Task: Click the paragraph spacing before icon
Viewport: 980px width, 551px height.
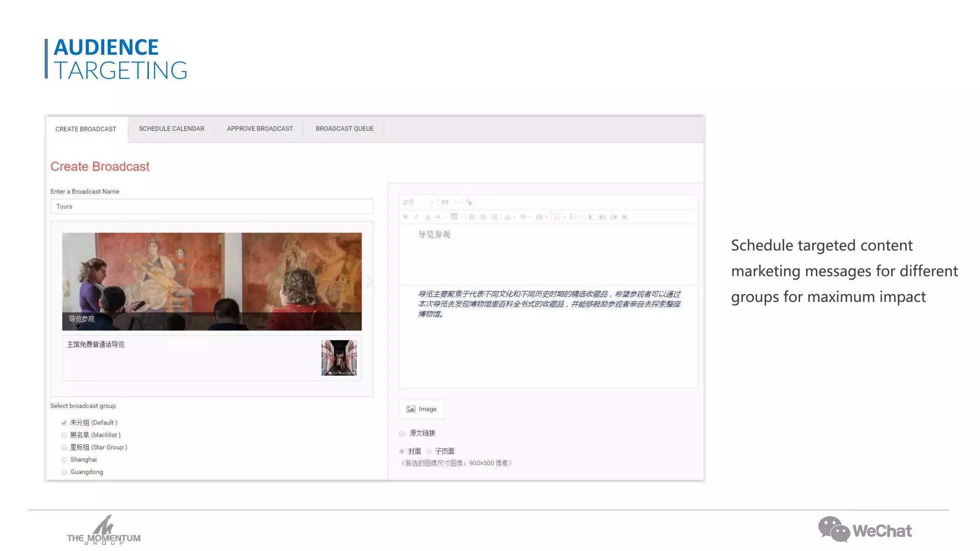Action: pyautogui.click(x=508, y=217)
